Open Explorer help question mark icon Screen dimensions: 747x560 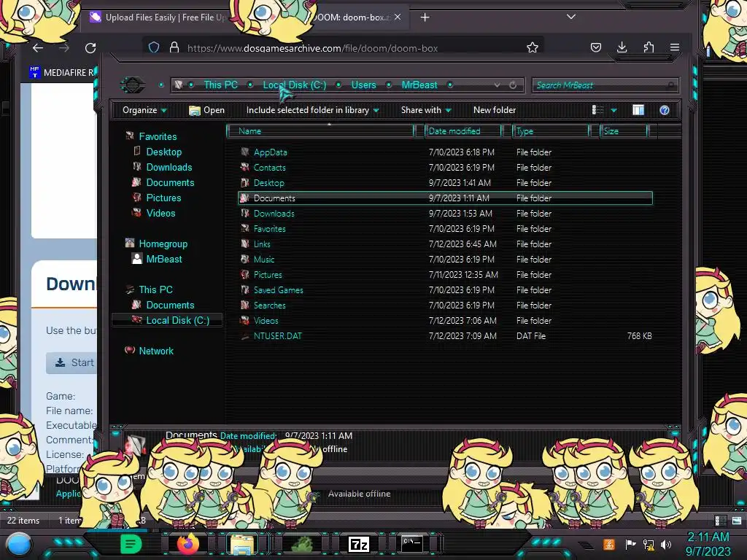coord(665,110)
